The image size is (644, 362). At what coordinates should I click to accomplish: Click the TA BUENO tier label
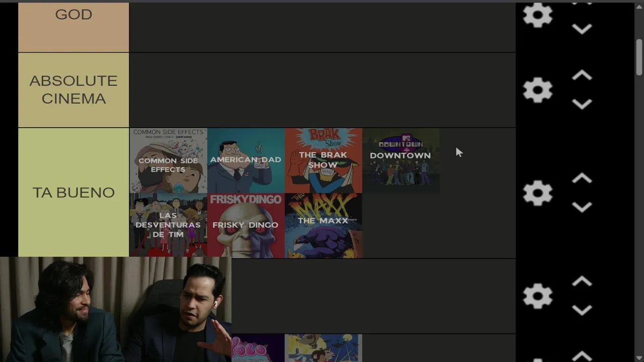73,193
